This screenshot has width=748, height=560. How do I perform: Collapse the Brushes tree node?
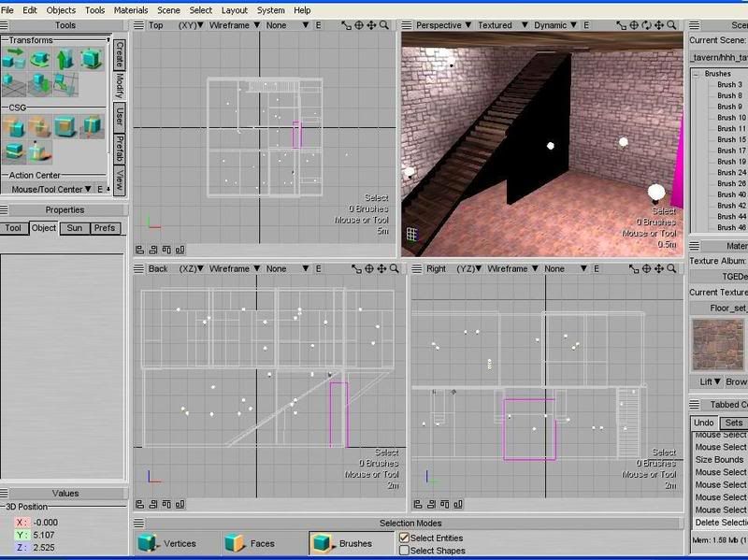tap(697, 73)
